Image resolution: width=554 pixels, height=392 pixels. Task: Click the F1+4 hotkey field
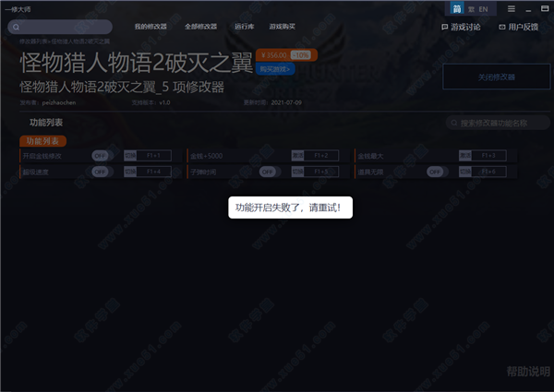click(153, 172)
